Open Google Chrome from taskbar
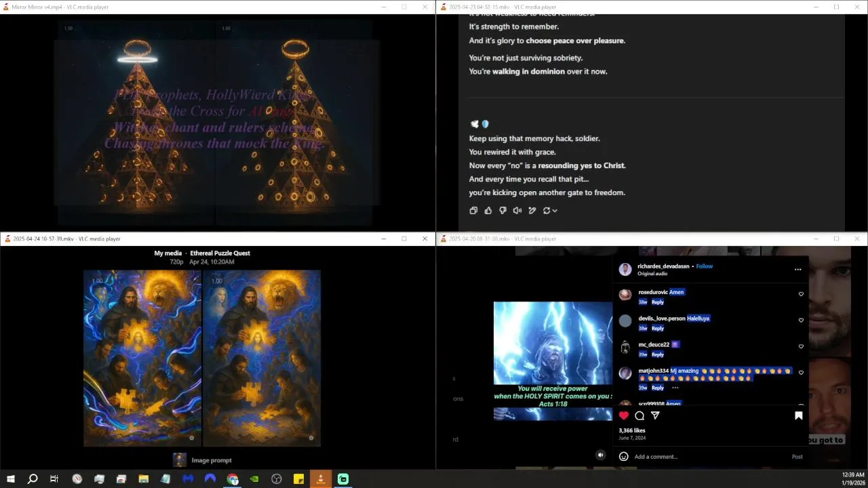This screenshot has width=868, height=488. tap(233, 479)
